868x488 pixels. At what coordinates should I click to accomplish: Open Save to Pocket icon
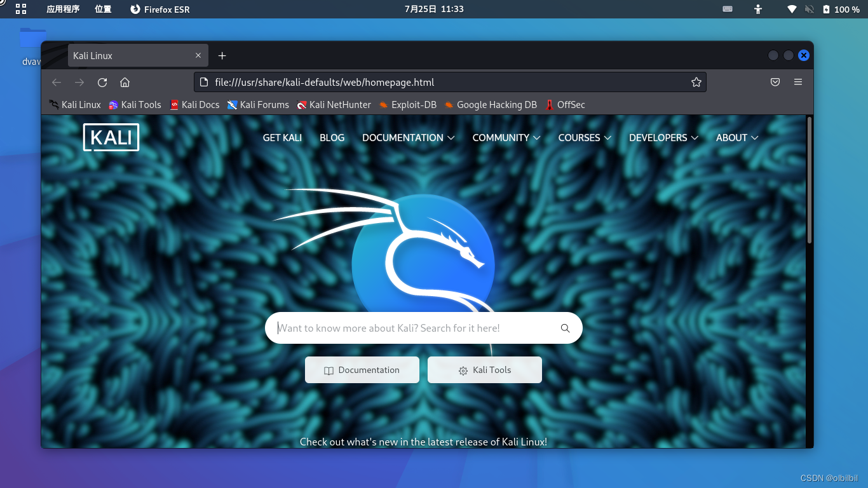(775, 82)
